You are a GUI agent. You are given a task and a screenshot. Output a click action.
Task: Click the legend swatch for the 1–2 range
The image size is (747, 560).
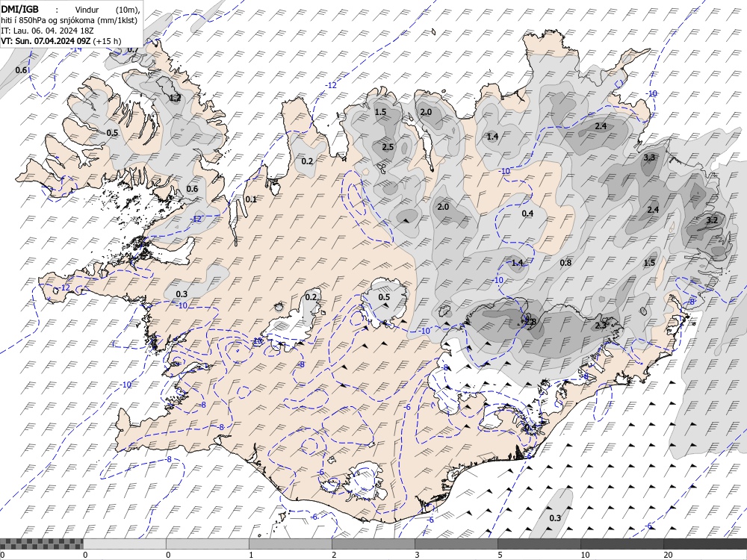[x=290, y=544]
